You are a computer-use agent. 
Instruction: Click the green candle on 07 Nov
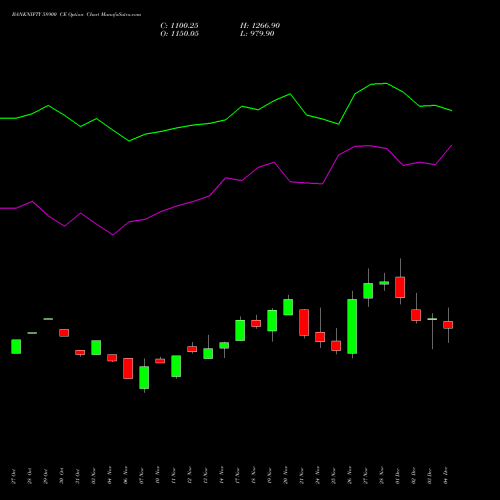(x=144, y=377)
